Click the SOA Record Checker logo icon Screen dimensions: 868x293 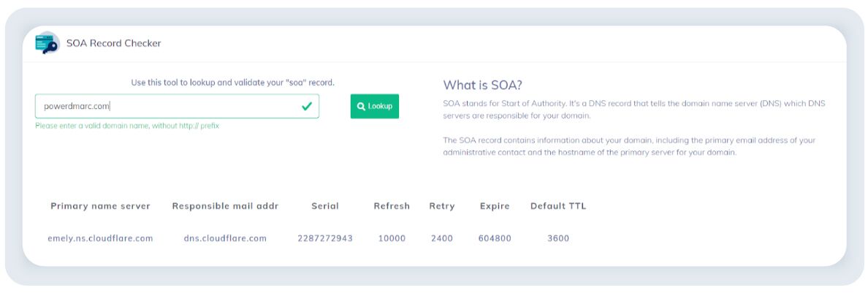tap(47, 43)
